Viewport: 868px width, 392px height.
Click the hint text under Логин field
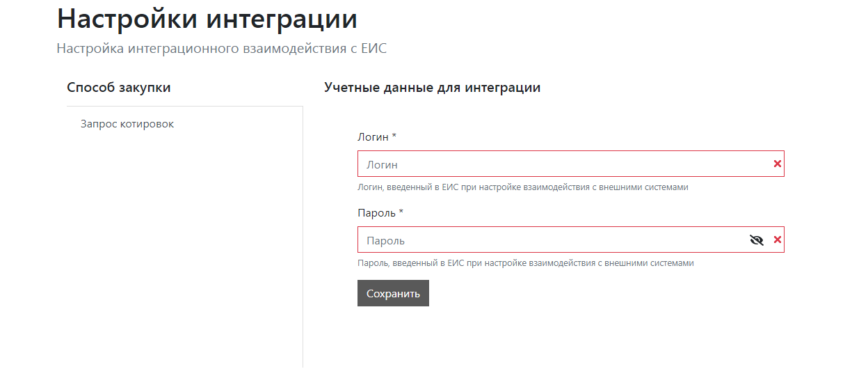(522, 187)
